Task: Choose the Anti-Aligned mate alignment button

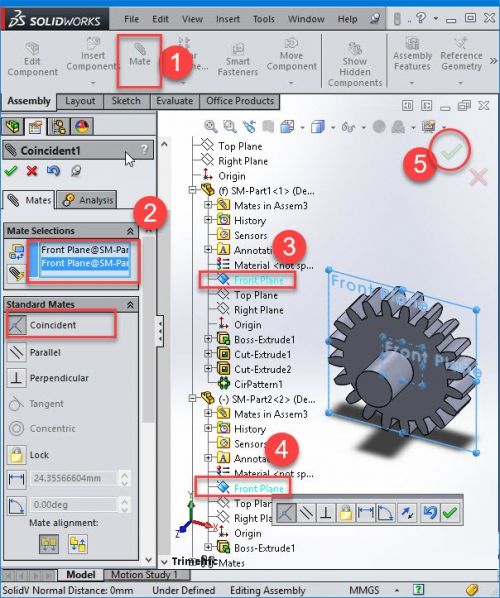Action: [x=78, y=544]
